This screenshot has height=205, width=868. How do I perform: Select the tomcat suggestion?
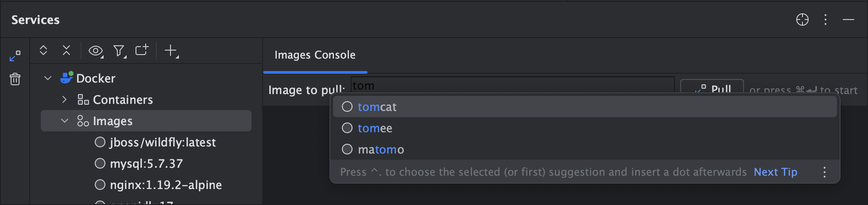tap(377, 107)
